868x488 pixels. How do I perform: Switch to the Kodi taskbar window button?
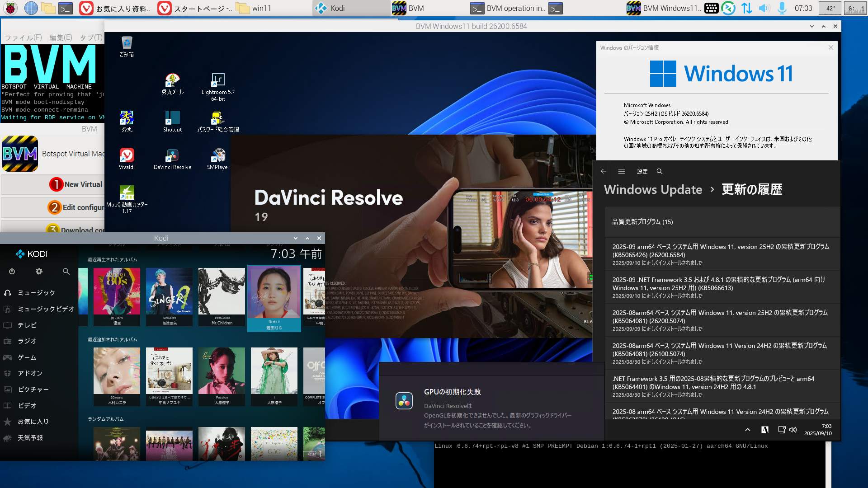(351, 8)
